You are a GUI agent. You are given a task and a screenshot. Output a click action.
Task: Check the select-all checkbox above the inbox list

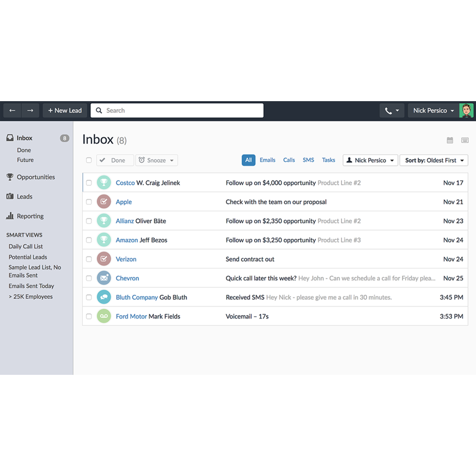89,160
